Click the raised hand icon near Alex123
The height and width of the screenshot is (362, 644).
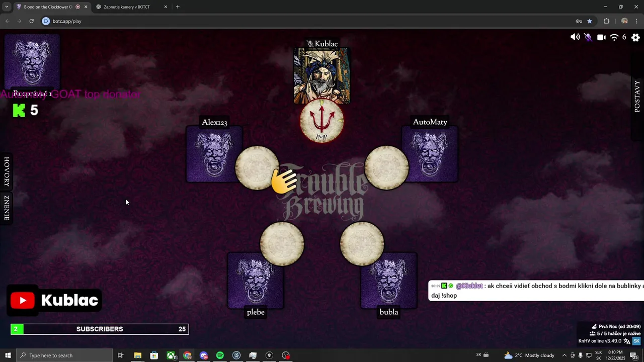click(284, 181)
